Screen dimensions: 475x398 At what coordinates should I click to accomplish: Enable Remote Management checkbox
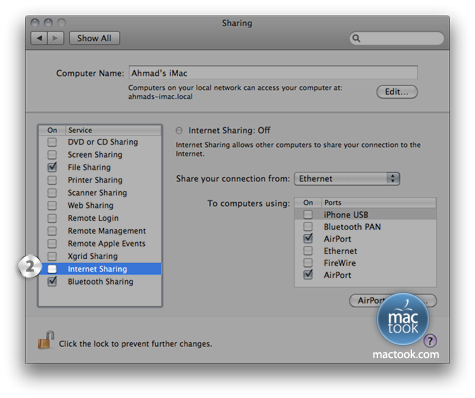click(52, 231)
